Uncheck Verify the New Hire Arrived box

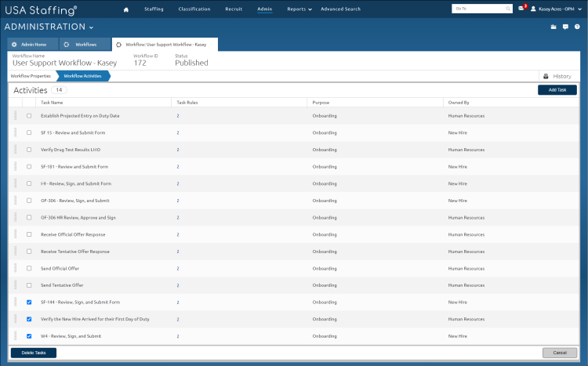(x=29, y=319)
